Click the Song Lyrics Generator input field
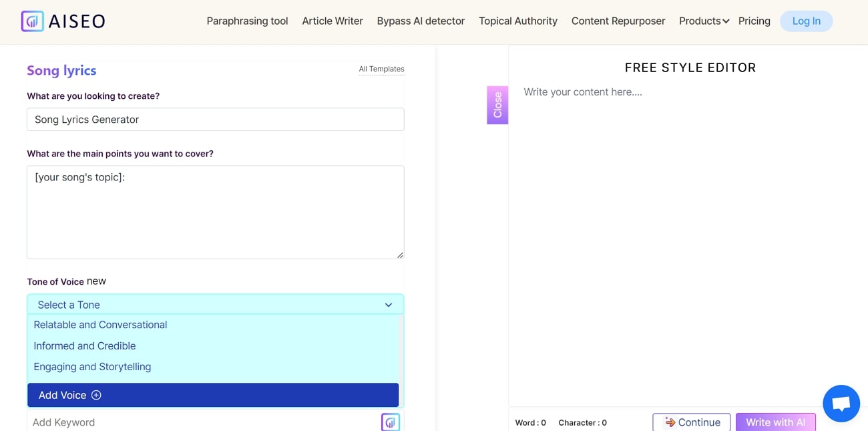 point(215,119)
